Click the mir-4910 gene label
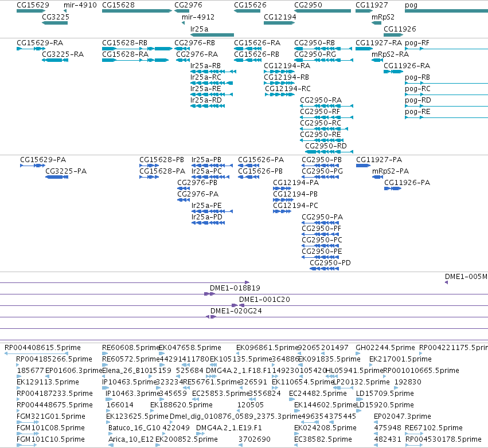Screen dimensions: 488x448 [x=80, y=5]
